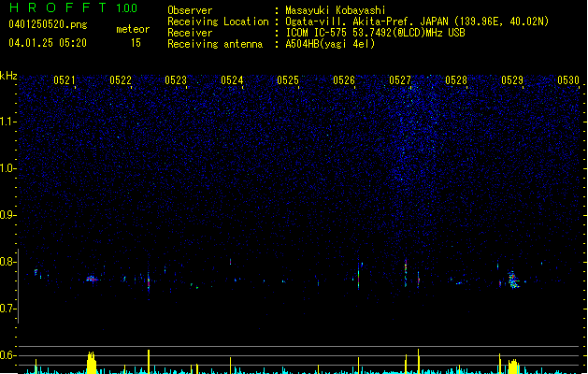Image resolution: width=588 pixels, height=374 pixels.
Task: Select the meteor count 15
Action: pos(136,43)
